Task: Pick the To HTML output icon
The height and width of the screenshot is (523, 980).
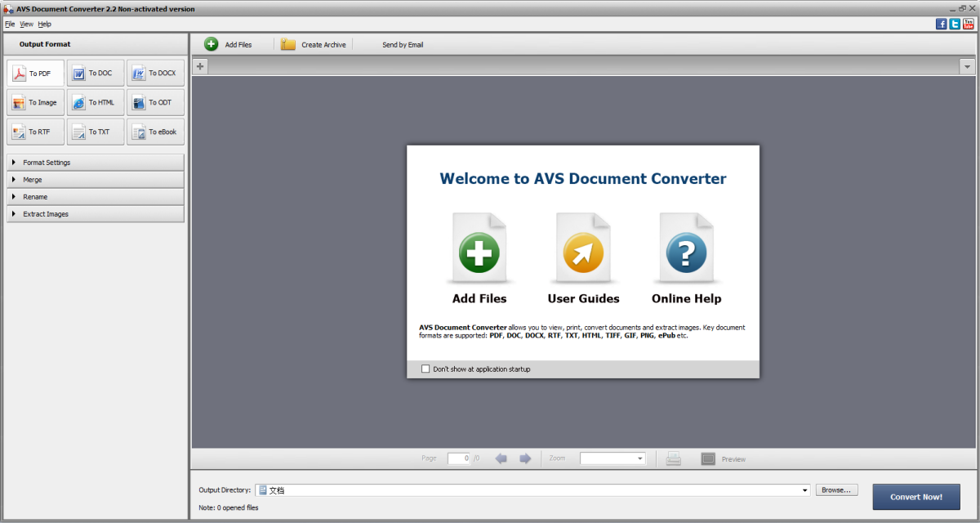Action: [x=95, y=102]
